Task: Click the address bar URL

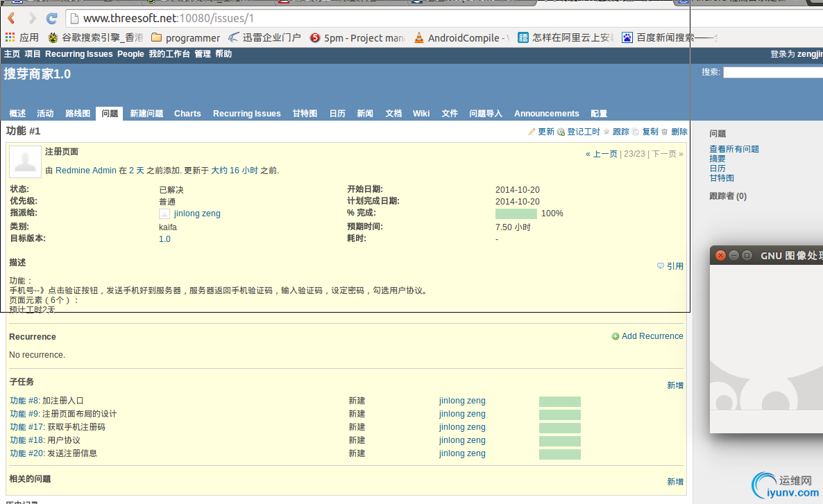Action: pos(169,18)
